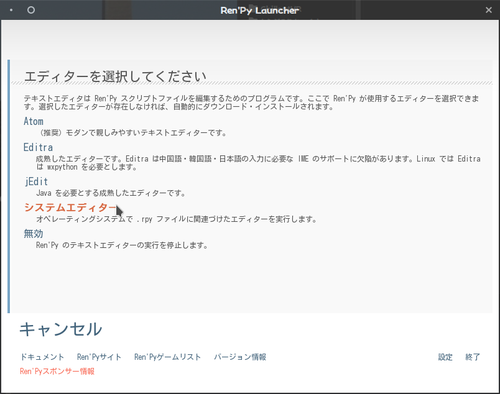This screenshot has height=394, width=500.
Task: Click the Editra description about IME support
Action: point(258,163)
